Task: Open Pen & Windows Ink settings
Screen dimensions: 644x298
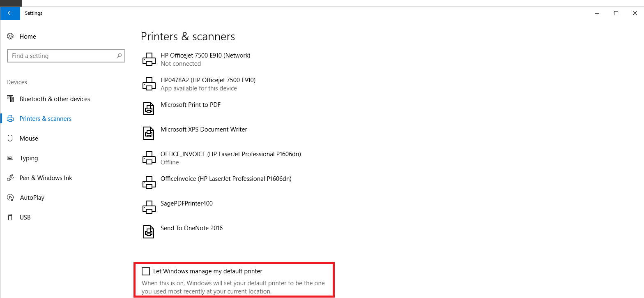Action: tap(46, 178)
